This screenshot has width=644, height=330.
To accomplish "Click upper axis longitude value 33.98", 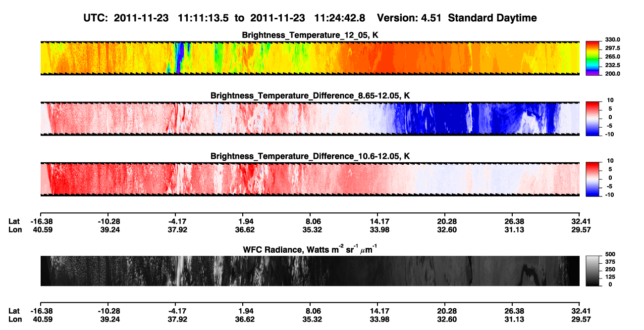I will pos(379,230).
